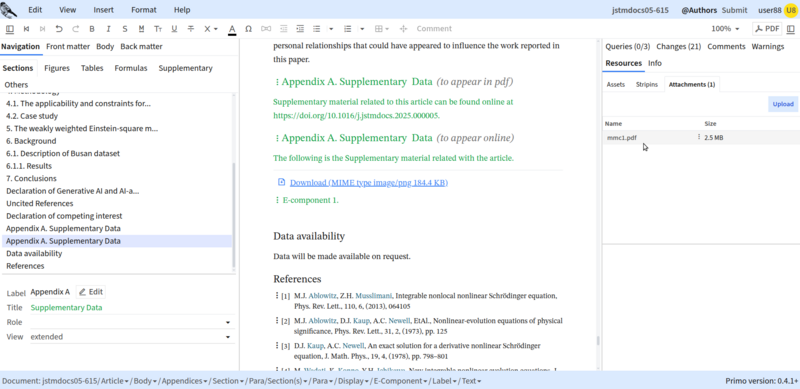
Task: Open the Format menu
Action: click(x=144, y=10)
